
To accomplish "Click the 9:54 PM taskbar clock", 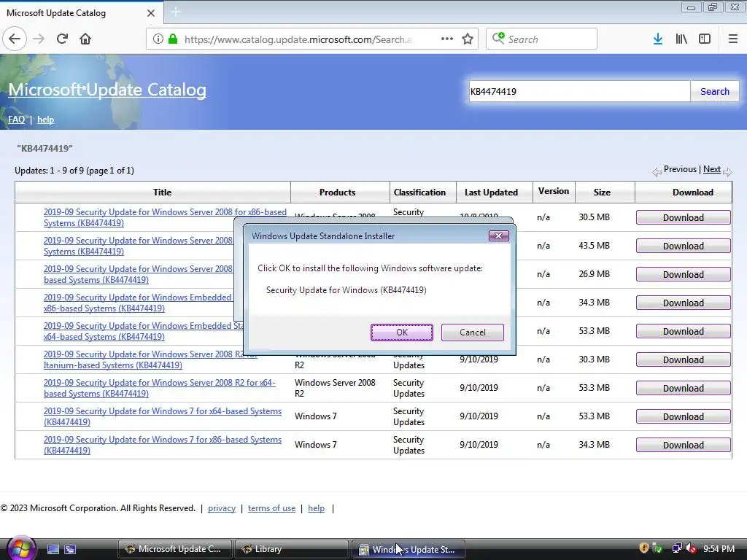I will click(719, 549).
